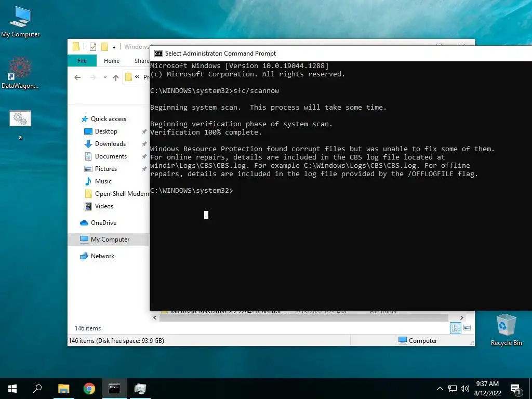The height and width of the screenshot is (399, 532).
Task: Open the desktop file named a
Action: coord(20,125)
